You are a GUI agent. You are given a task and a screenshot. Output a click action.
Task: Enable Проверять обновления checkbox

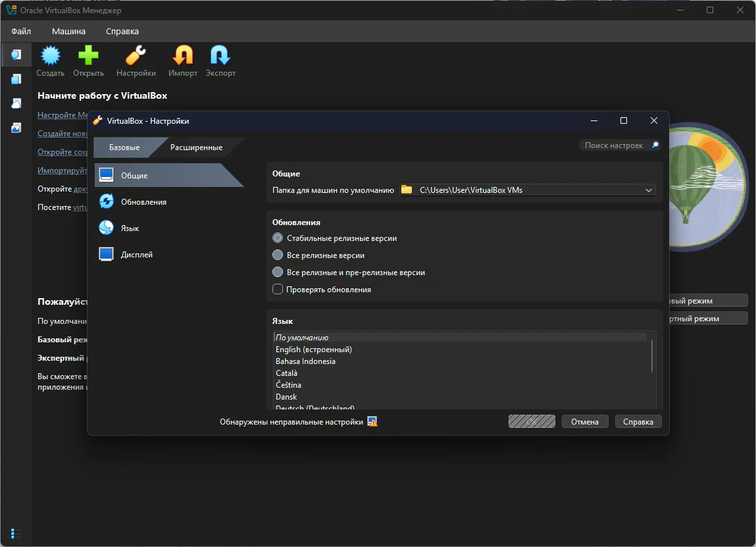278,290
